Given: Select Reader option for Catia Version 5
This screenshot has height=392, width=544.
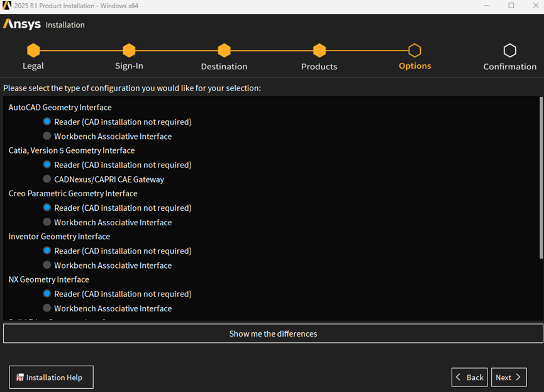Looking at the screenshot, I should [47, 165].
